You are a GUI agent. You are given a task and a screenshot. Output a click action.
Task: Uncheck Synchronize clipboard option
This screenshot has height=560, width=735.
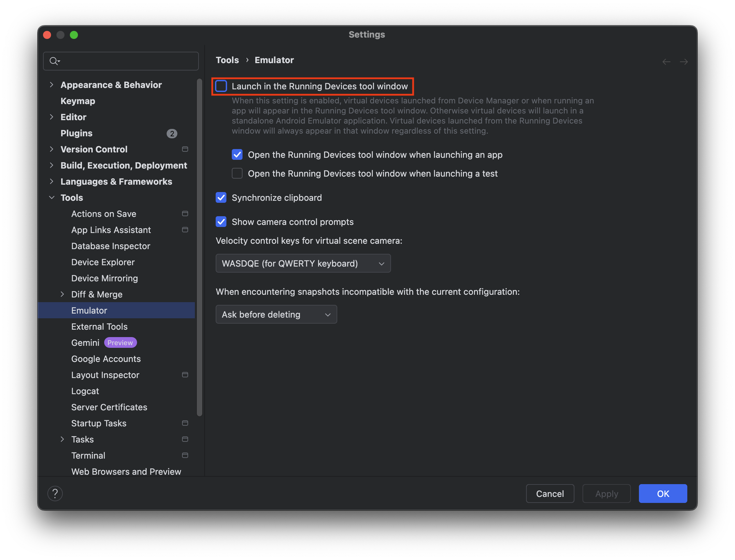point(221,198)
